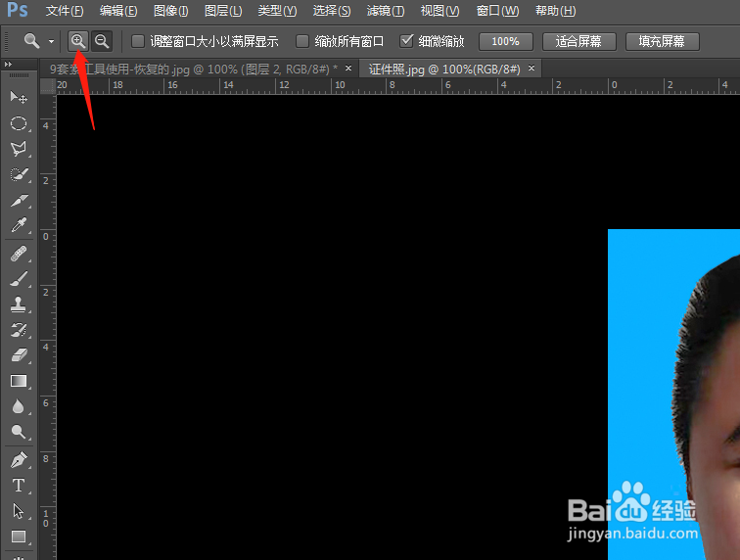Select the Slice tool in toolbox
The width and height of the screenshot is (740, 560).
[x=19, y=200]
